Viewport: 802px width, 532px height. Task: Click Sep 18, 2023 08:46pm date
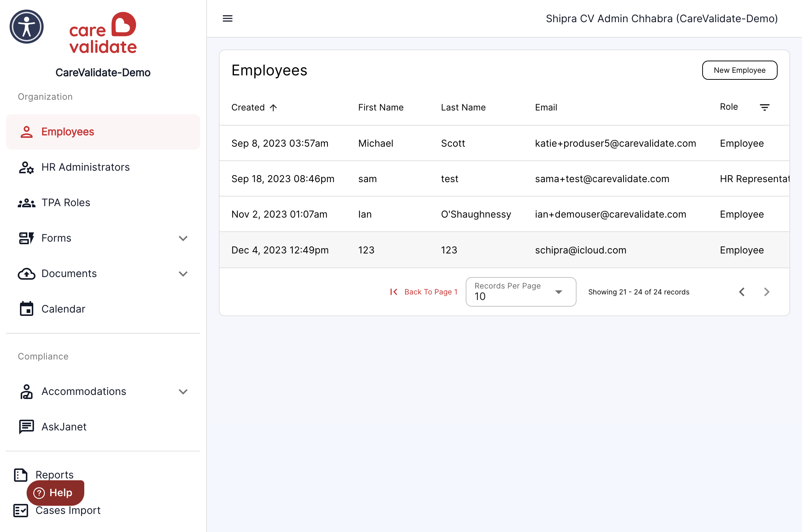tap(283, 179)
